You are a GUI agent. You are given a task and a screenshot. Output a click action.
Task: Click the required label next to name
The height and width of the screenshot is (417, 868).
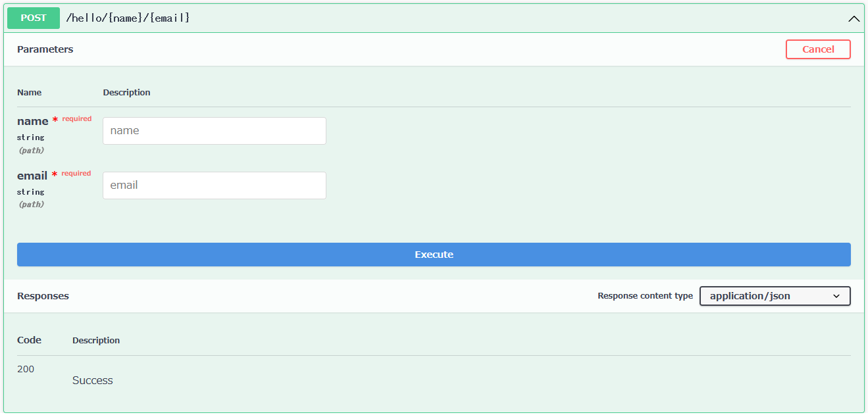[76, 118]
